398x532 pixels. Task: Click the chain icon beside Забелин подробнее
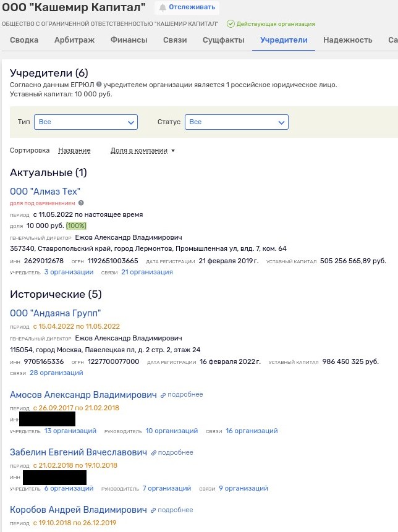tap(154, 453)
